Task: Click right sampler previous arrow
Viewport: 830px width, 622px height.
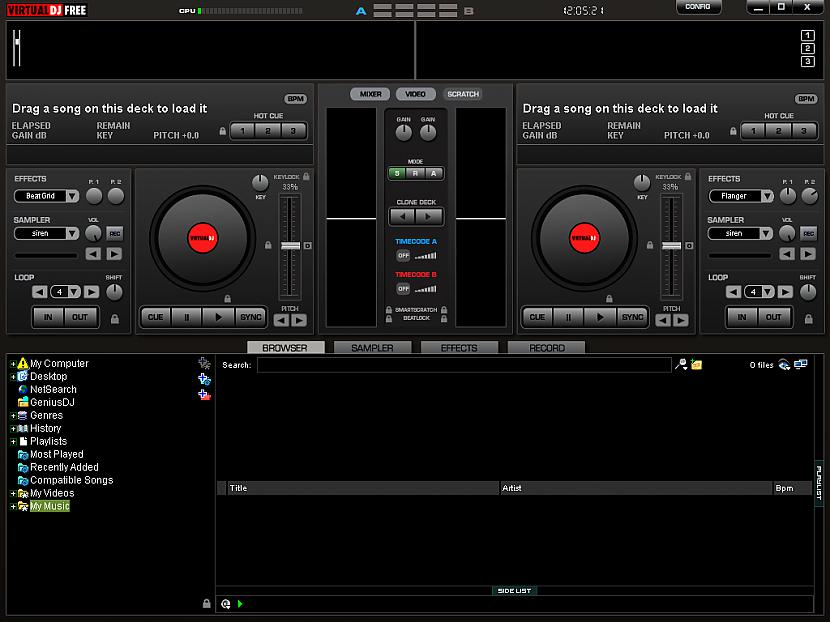Action: point(787,254)
